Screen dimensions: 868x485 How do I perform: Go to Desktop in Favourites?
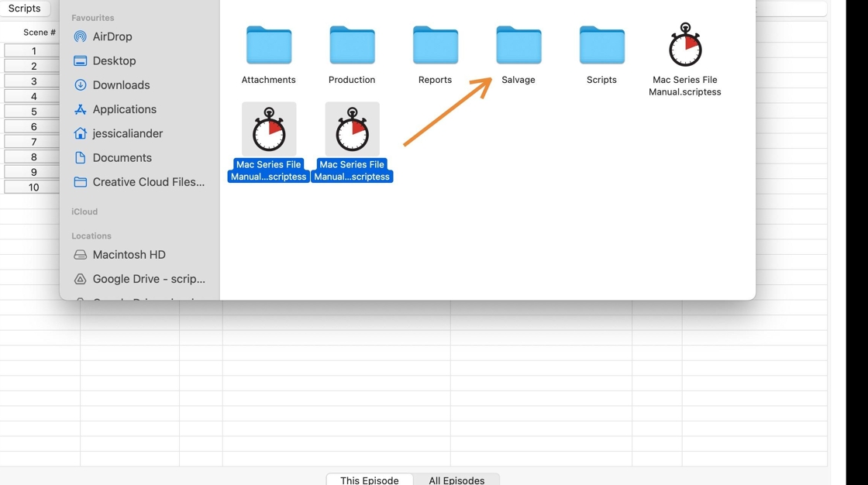pyautogui.click(x=114, y=61)
